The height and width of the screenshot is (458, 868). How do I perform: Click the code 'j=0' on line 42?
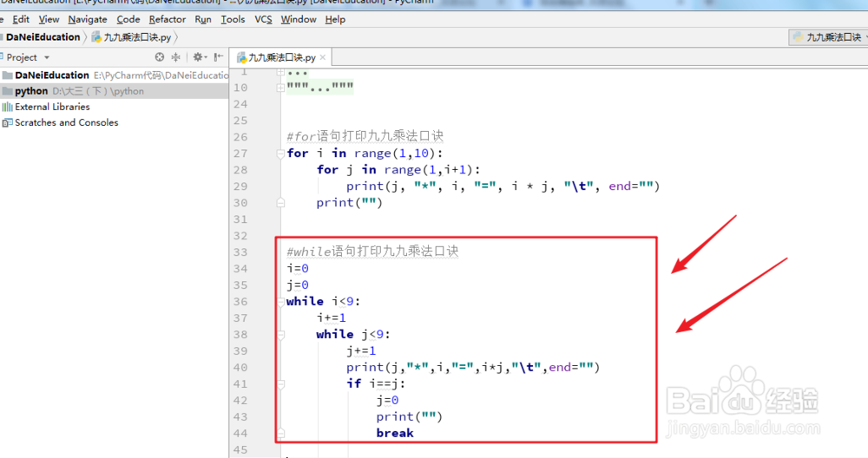click(x=387, y=401)
